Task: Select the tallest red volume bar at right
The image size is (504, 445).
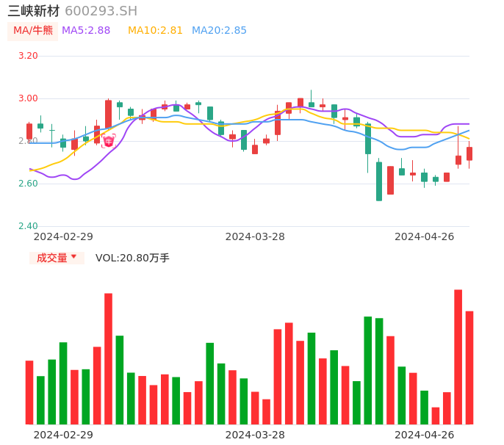Action: 458,357
